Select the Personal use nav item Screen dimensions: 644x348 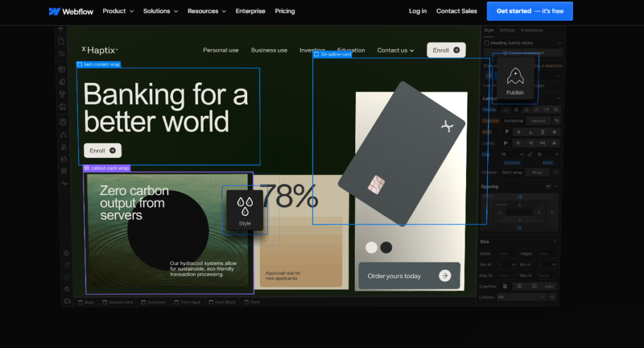(221, 50)
